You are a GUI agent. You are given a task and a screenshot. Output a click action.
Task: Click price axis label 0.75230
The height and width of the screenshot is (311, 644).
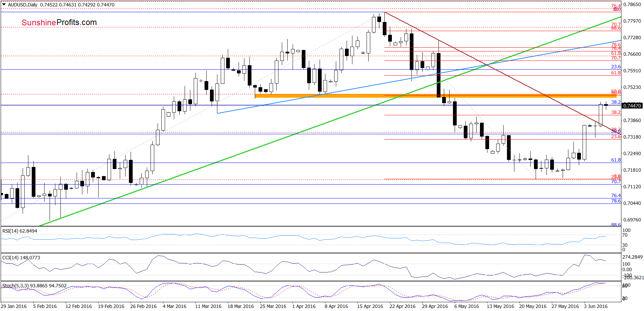632,87
